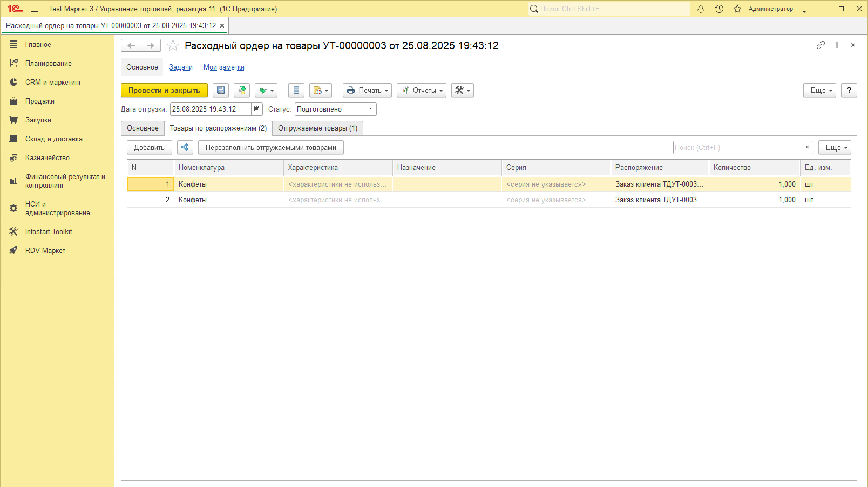Viewport: 868px width, 487px height.
Task: Add document to favorites with the star
Action: pos(173,46)
